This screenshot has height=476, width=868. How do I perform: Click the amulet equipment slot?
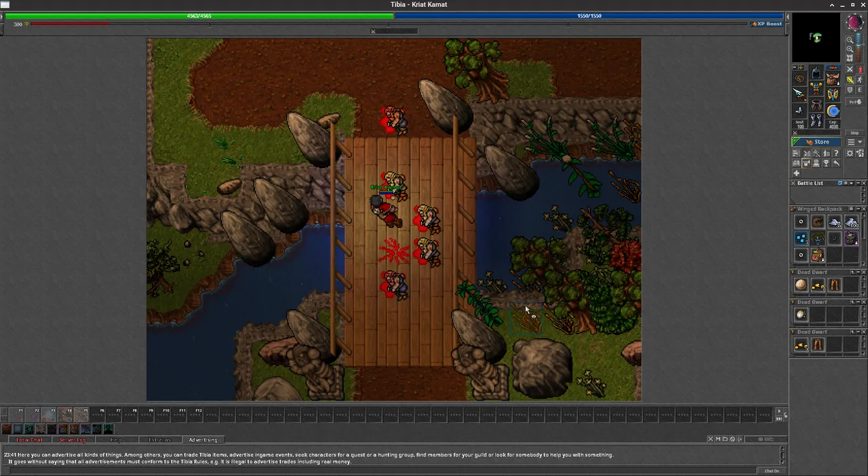800,78
